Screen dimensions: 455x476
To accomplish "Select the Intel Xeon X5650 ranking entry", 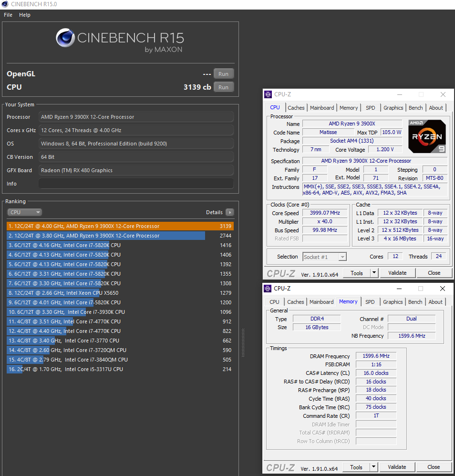I will pos(119,293).
